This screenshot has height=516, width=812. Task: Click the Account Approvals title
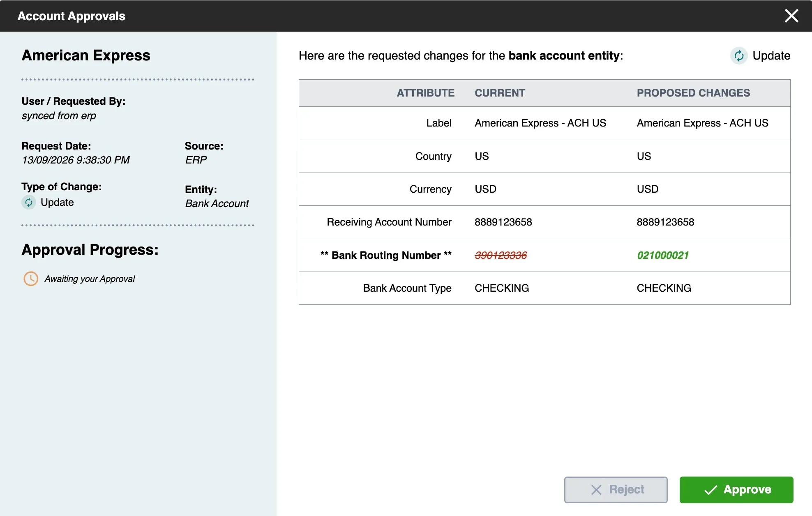click(71, 16)
